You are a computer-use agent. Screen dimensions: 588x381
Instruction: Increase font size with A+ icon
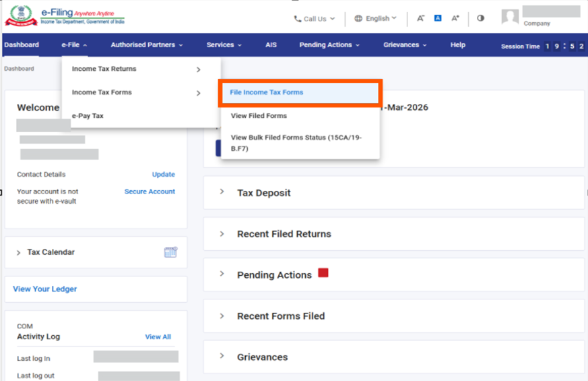coord(456,18)
